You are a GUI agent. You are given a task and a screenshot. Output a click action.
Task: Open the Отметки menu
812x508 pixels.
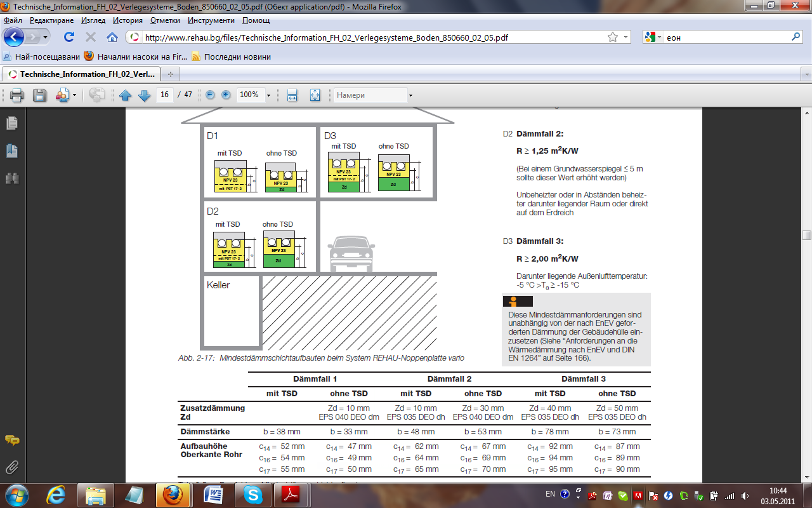pos(165,20)
